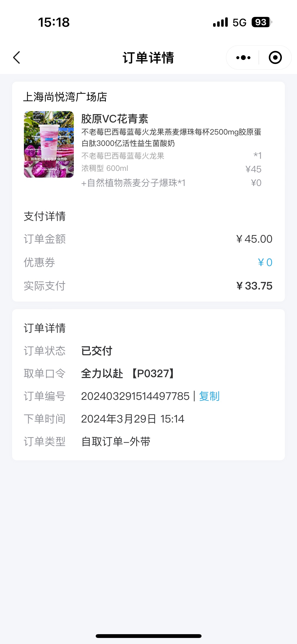This screenshot has width=297, height=644.
Task: Copy the order number with 复制
Action: pyautogui.click(x=209, y=396)
